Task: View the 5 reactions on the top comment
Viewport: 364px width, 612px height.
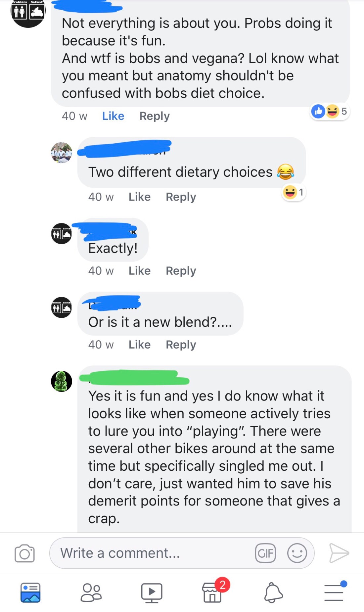Action: (330, 111)
